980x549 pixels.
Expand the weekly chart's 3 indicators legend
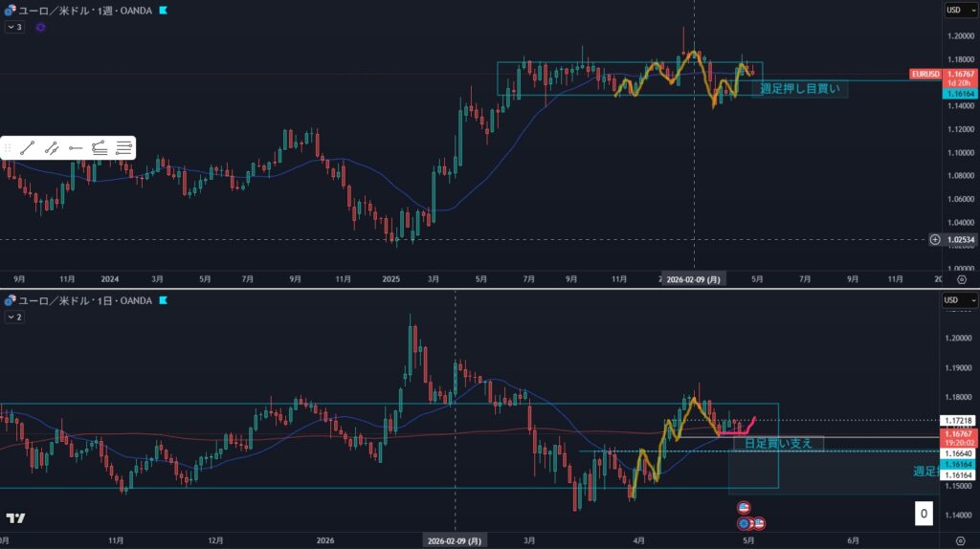click(x=14, y=28)
